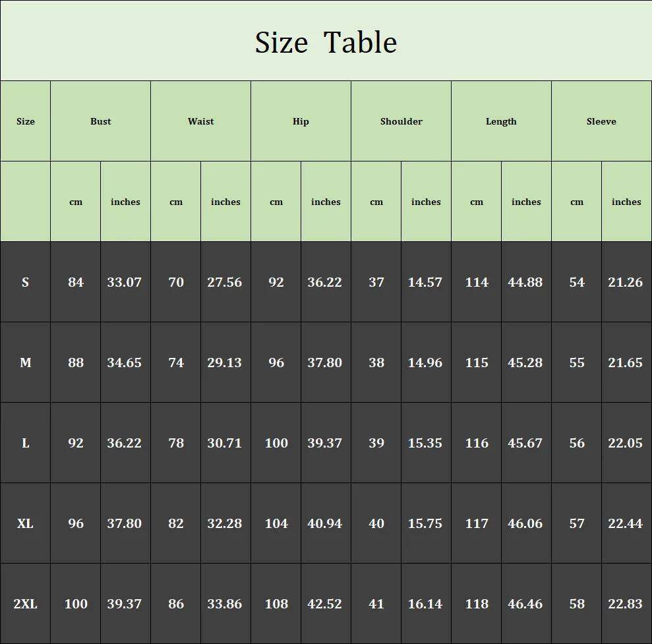This screenshot has height=644, width=652.
Task: Click hip inches "42.52" in row 2XL
Action: tap(325, 604)
